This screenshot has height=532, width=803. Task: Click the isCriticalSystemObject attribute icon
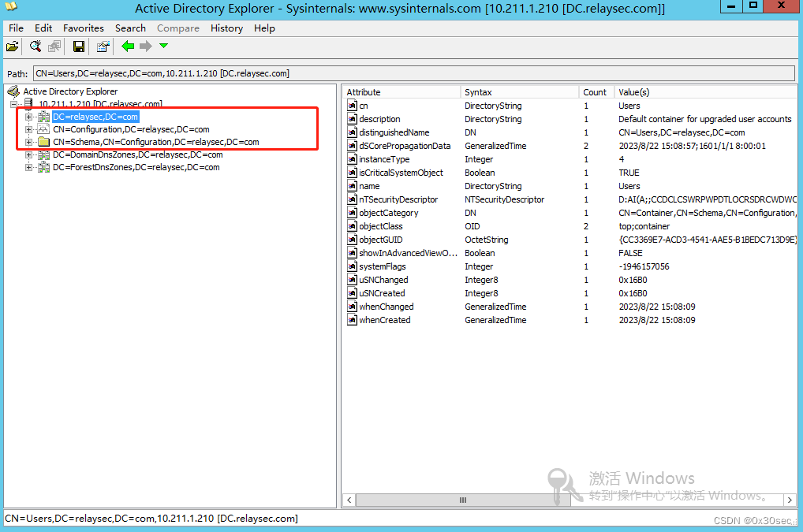353,173
